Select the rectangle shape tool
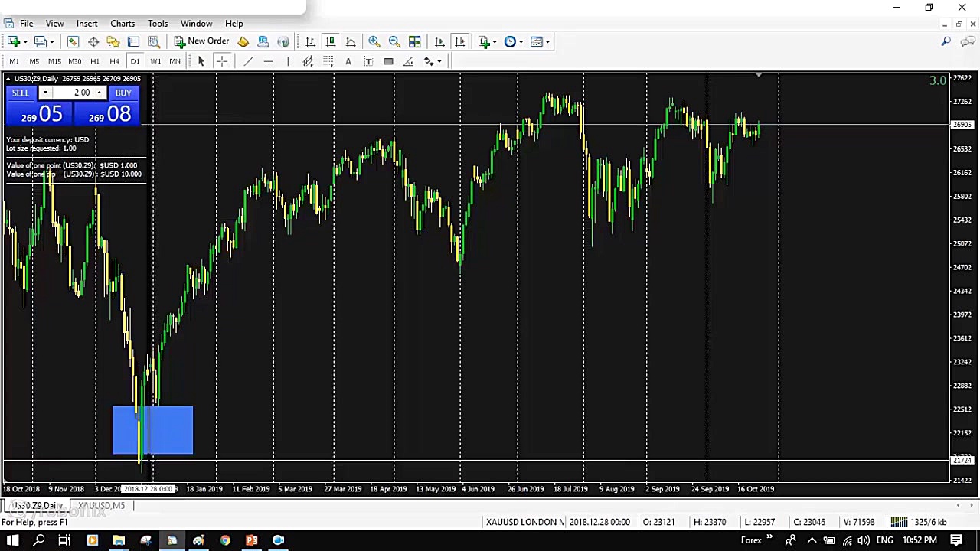Image resolution: width=980 pixels, height=551 pixels. click(x=388, y=61)
